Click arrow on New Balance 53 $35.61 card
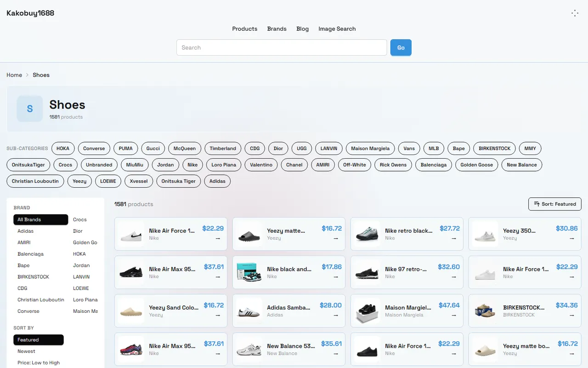The height and width of the screenshot is (368, 588). tap(336, 354)
